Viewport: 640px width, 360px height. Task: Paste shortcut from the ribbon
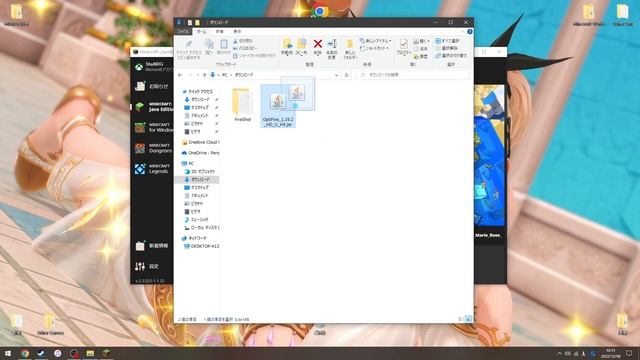click(254, 56)
